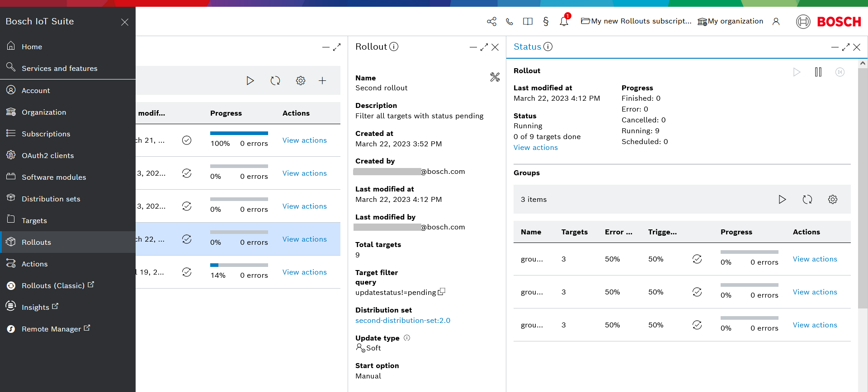This screenshot has height=392, width=868.
Task: Expand the Rollout panel to fullscreen
Action: (484, 47)
